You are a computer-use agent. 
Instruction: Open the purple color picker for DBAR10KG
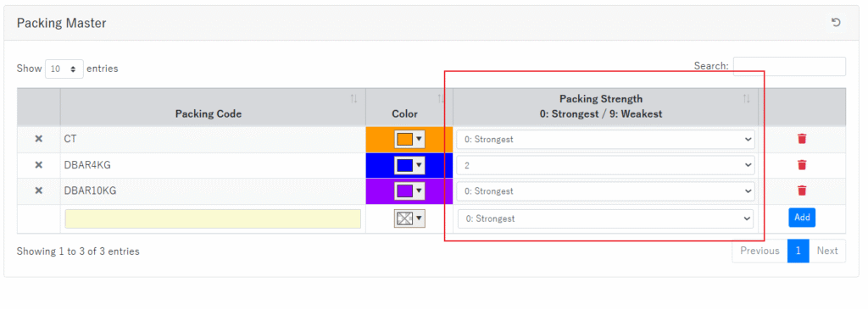(409, 191)
